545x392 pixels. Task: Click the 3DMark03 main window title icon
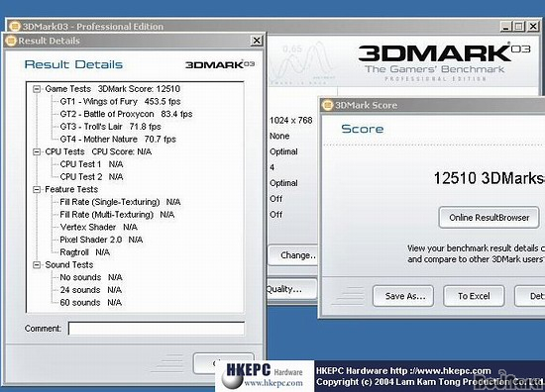[x=15, y=27]
